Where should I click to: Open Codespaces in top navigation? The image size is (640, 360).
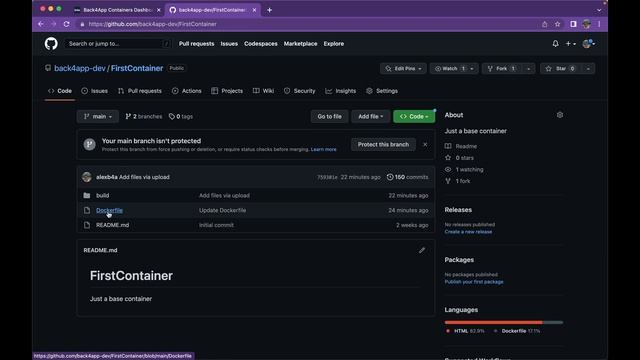point(261,44)
